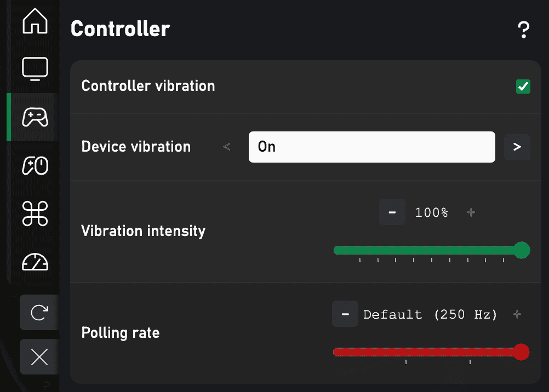This screenshot has width=549, height=392.
Task: Select the controller timing settings icon
Action: [35, 166]
